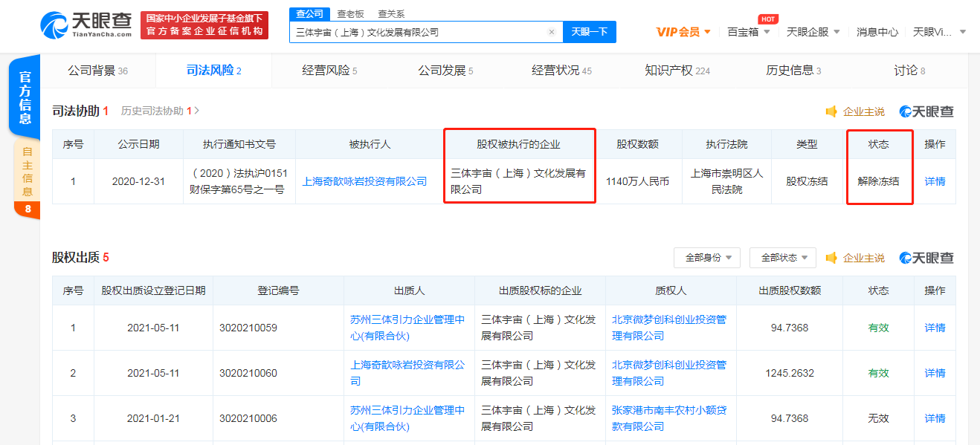The width and height of the screenshot is (980, 445).
Task: Click registration number 3020210059
Action: pos(248,328)
